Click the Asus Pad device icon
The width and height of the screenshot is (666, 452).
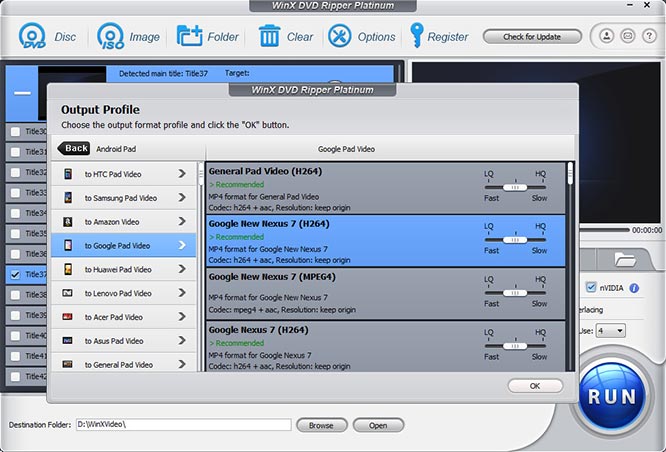(68, 340)
